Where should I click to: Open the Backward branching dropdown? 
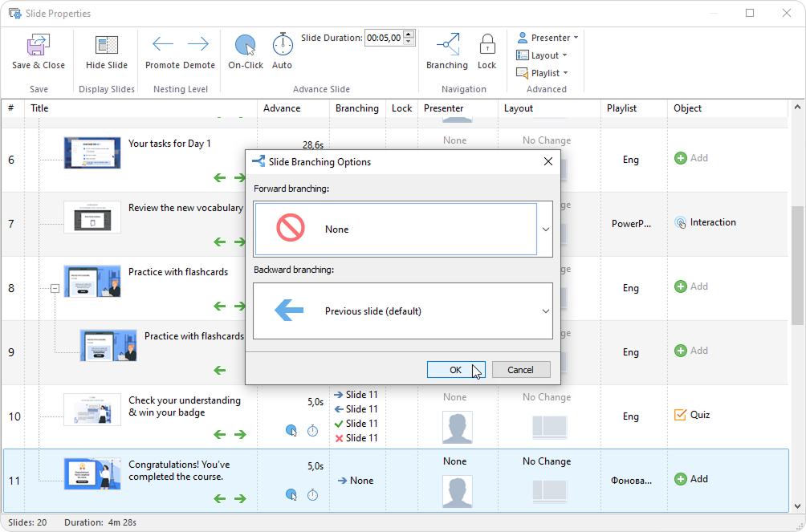tap(545, 311)
